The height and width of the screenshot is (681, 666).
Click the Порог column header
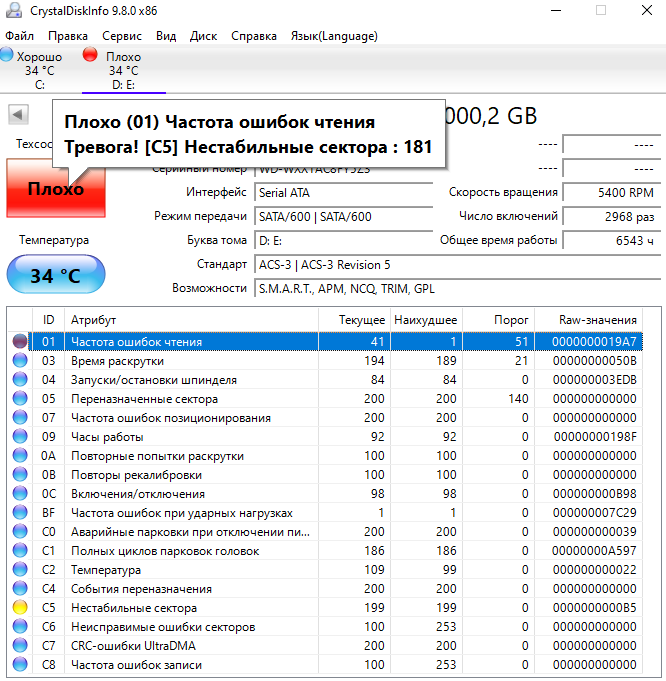498,320
